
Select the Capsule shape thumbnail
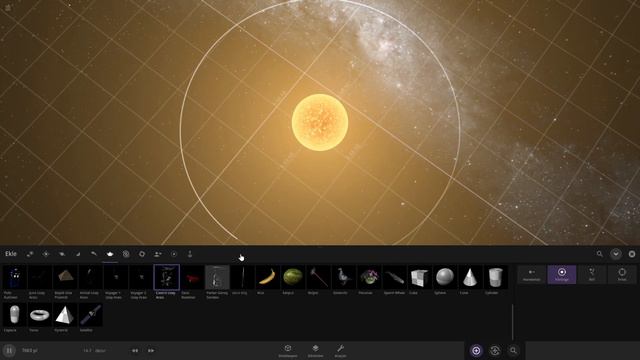(x=14, y=315)
